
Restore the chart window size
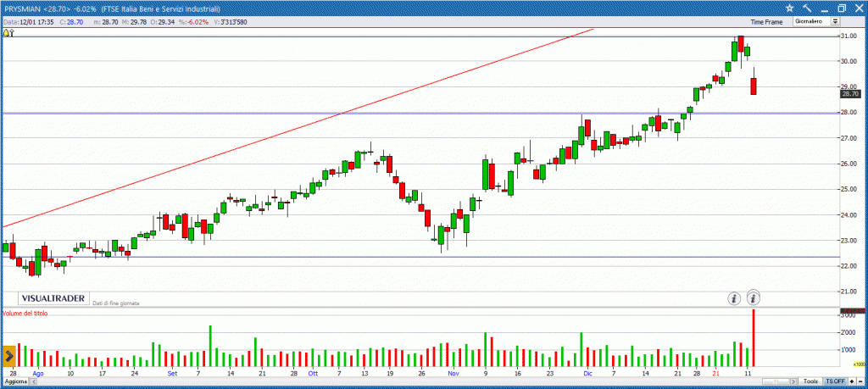pos(842,8)
